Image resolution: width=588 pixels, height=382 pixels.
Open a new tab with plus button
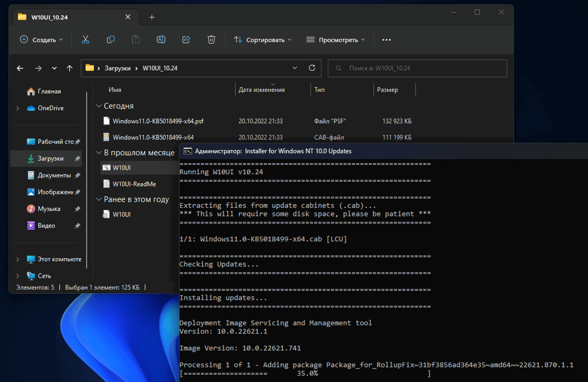click(x=152, y=17)
